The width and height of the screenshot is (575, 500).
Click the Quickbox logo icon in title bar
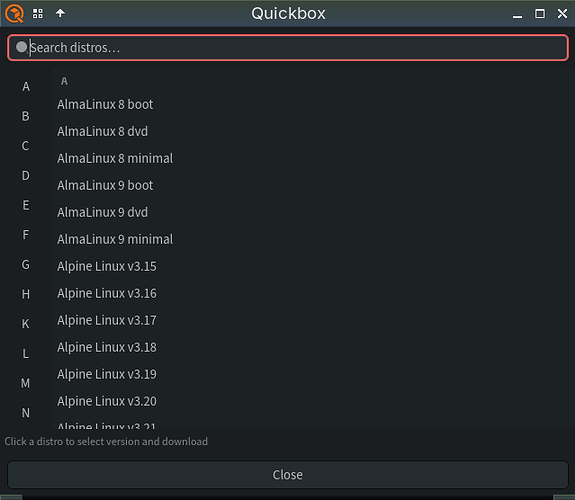(14, 14)
